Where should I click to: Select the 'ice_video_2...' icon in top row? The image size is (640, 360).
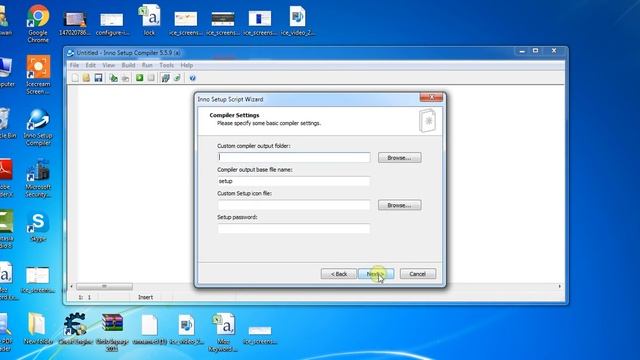coord(298,20)
